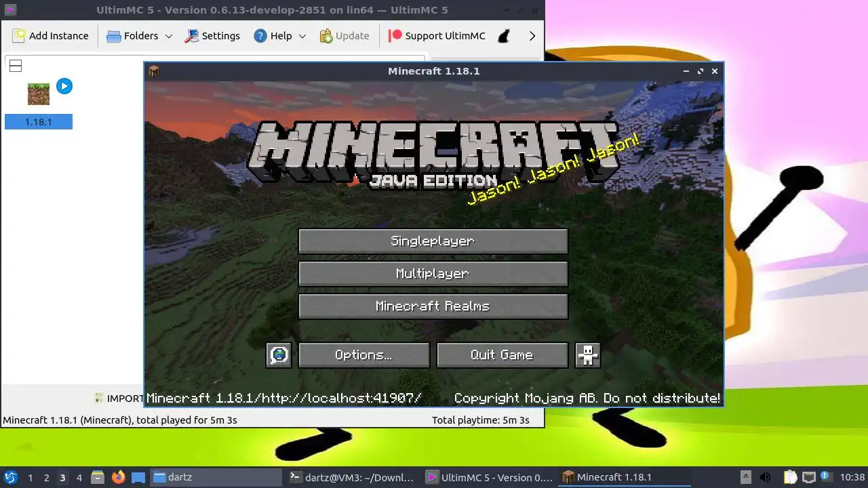This screenshot has width=868, height=488.
Task: Select the 1.18.1 instance label
Action: (x=39, y=122)
